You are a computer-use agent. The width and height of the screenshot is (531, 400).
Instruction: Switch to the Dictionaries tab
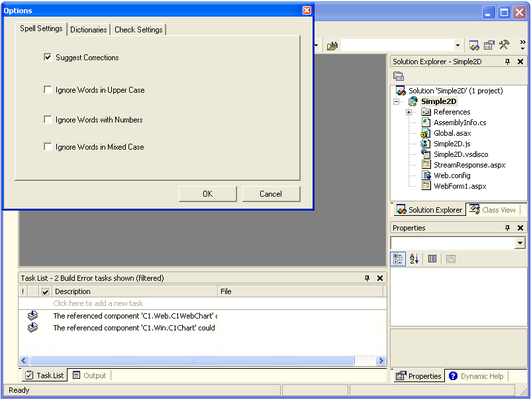pos(88,29)
